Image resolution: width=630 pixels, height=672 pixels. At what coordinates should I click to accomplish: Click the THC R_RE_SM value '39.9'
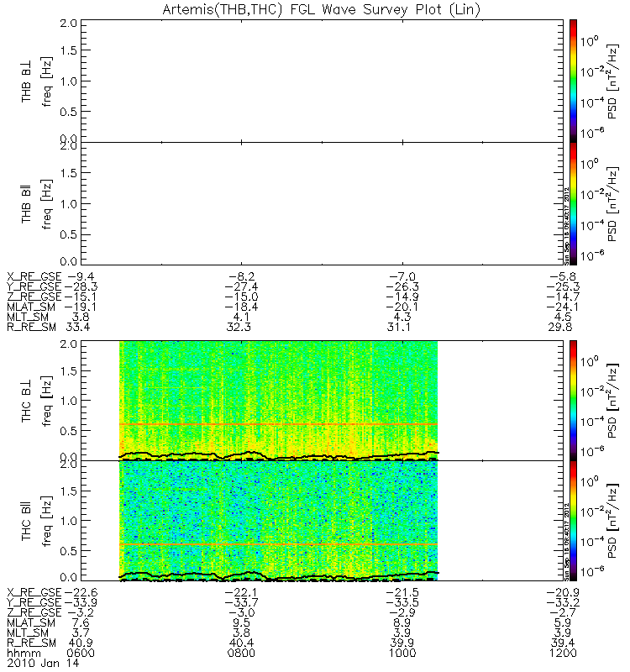402,643
